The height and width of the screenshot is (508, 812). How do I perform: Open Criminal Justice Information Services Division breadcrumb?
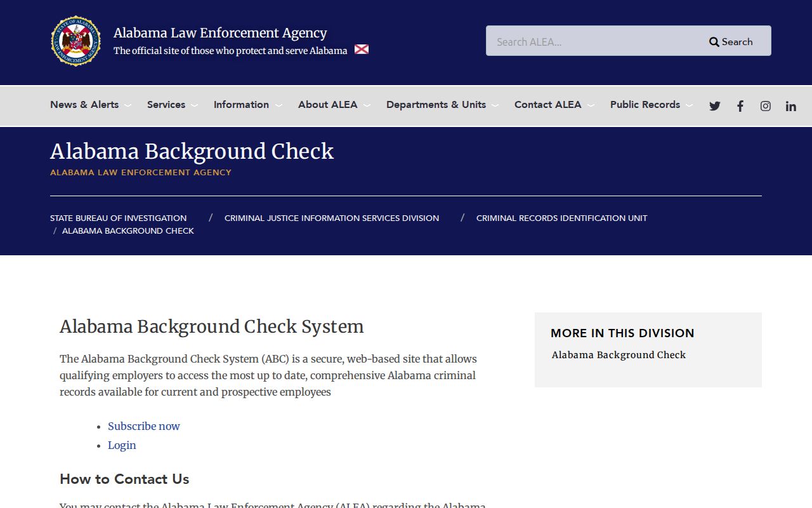tap(332, 218)
